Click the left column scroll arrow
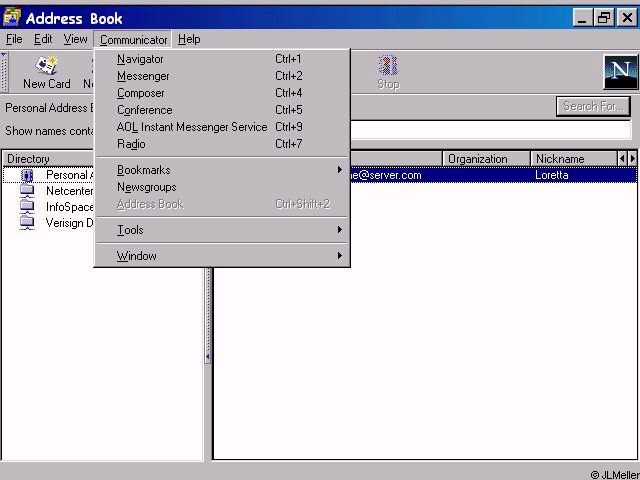640x480 pixels. pyautogui.click(x=622, y=159)
